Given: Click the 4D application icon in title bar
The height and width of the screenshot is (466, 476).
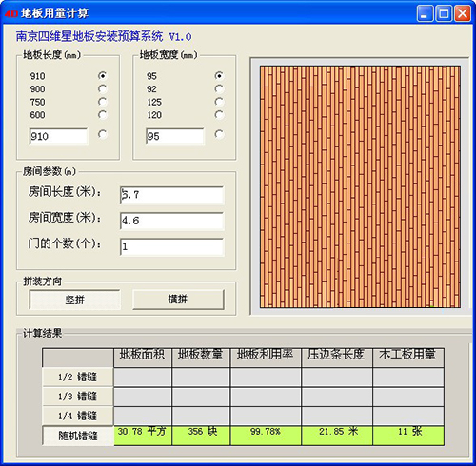Looking at the screenshot, I should point(11,14).
